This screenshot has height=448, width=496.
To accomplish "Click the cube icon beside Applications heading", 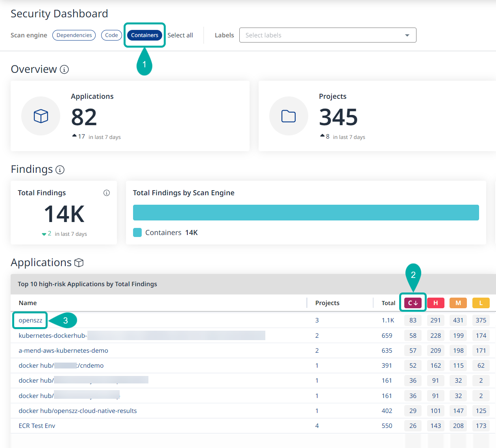I will pos(79,263).
